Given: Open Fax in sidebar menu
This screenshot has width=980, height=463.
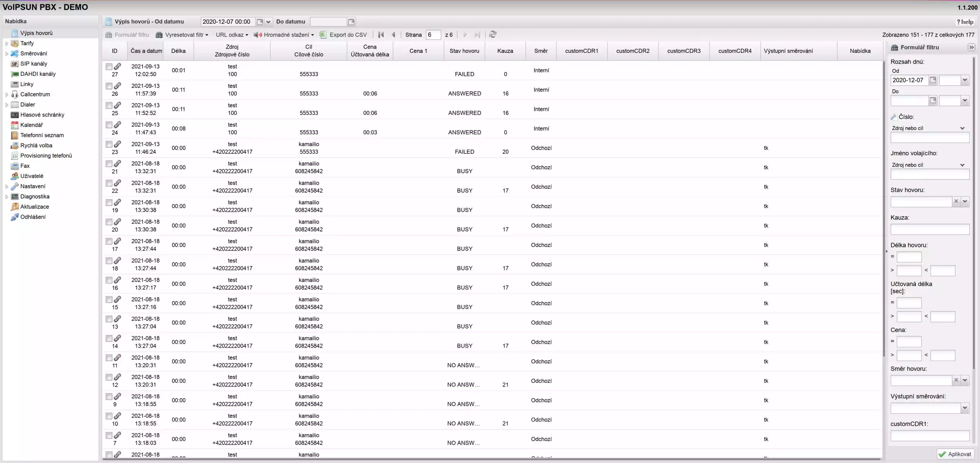Looking at the screenshot, I should click(x=25, y=166).
